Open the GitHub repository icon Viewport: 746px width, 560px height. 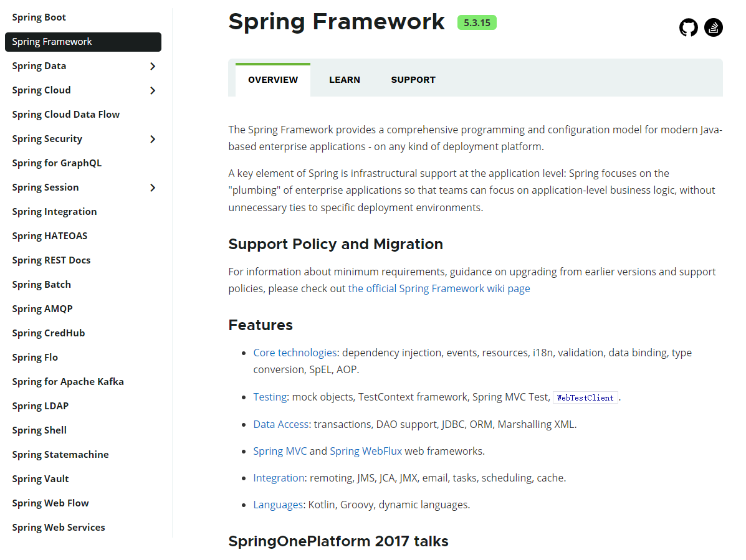pyautogui.click(x=688, y=27)
